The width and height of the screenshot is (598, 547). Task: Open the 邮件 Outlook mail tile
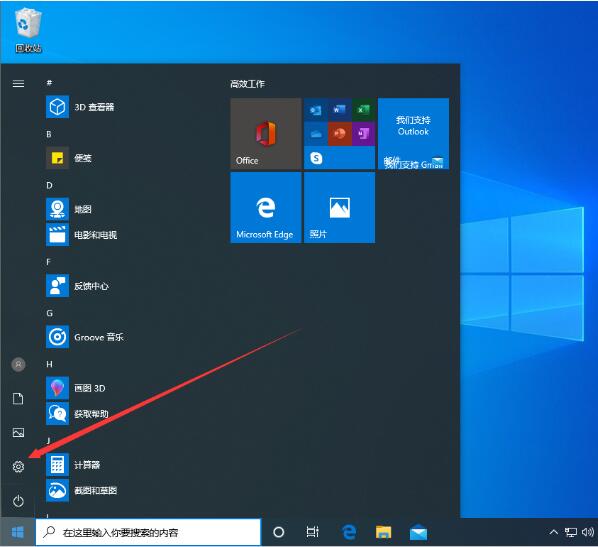(x=413, y=134)
